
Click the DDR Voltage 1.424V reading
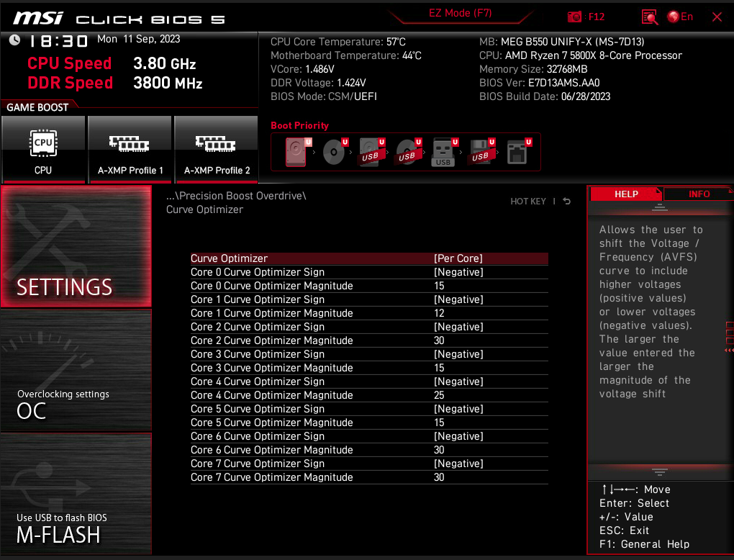pyautogui.click(x=318, y=83)
